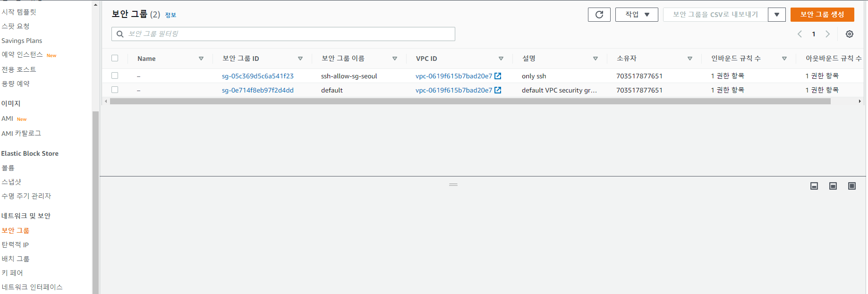The height and width of the screenshot is (294, 868).
Task: Open 시작 템플릿 in sidebar
Action: pyautogui.click(x=19, y=12)
